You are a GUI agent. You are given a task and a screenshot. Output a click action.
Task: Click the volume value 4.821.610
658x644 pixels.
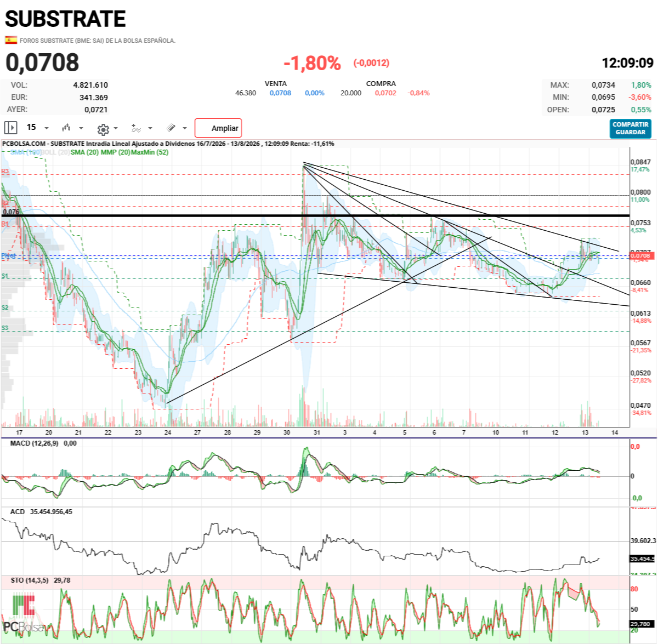point(90,85)
